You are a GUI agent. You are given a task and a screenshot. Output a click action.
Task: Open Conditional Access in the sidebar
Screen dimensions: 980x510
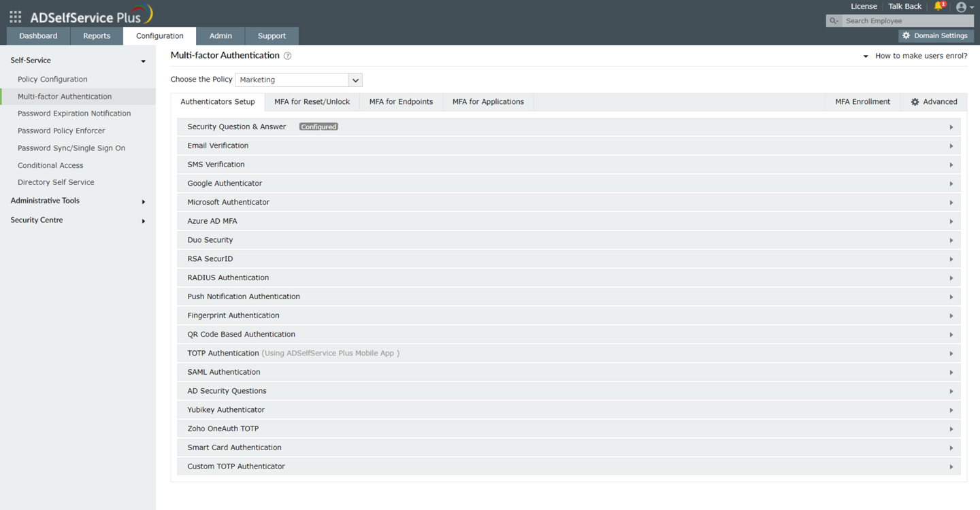pos(50,165)
